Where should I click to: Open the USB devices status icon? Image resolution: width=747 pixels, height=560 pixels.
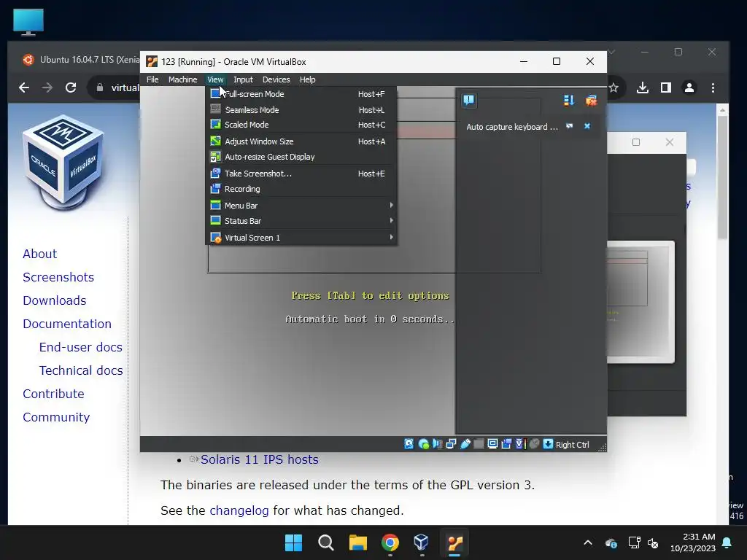(465, 444)
